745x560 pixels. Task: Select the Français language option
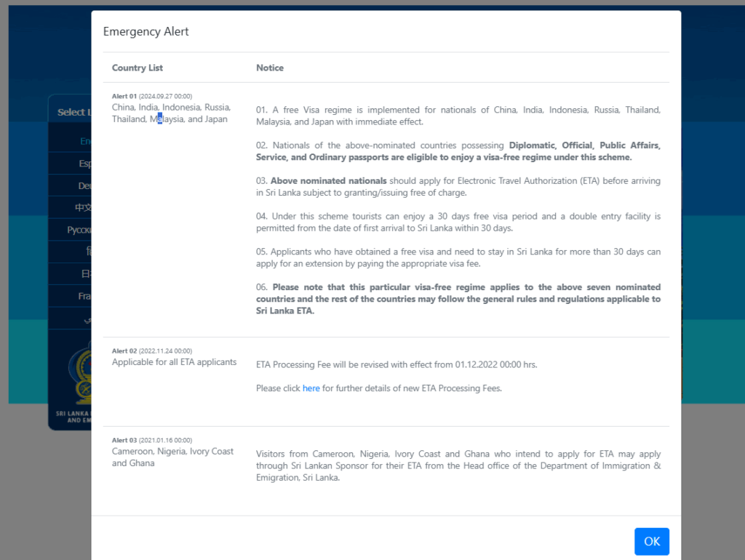coord(84,297)
